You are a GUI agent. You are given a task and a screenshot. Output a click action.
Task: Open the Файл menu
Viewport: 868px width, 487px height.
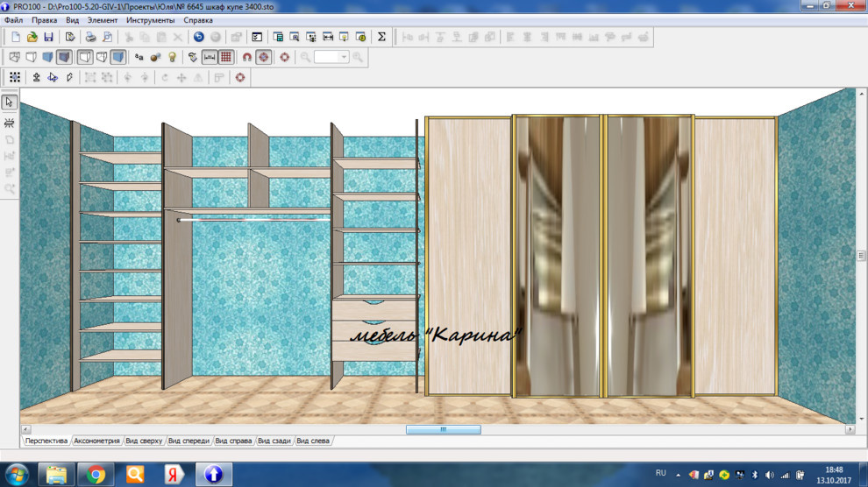[14, 19]
